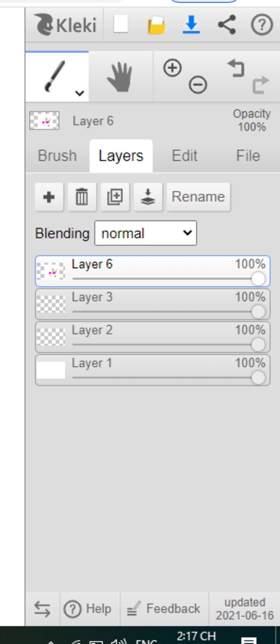280x644 pixels.
Task: Add a new layer with plus button
Action: (x=49, y=197)
